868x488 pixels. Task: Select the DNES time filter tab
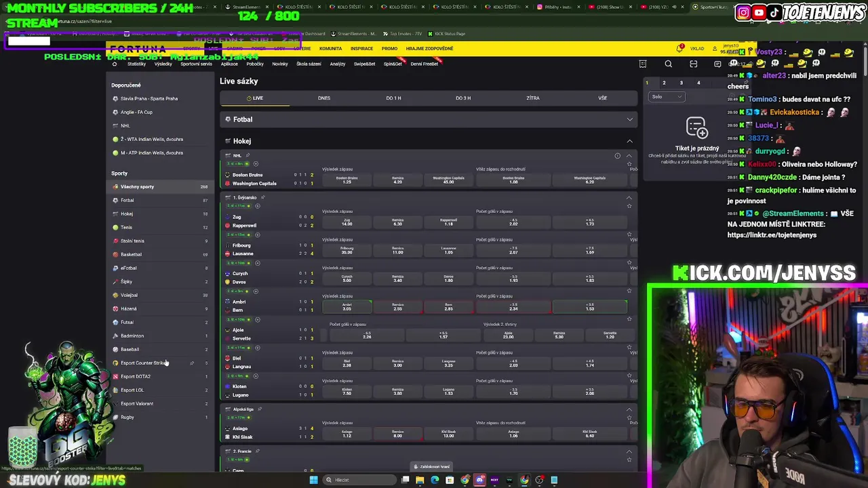(x=324, y=98)
